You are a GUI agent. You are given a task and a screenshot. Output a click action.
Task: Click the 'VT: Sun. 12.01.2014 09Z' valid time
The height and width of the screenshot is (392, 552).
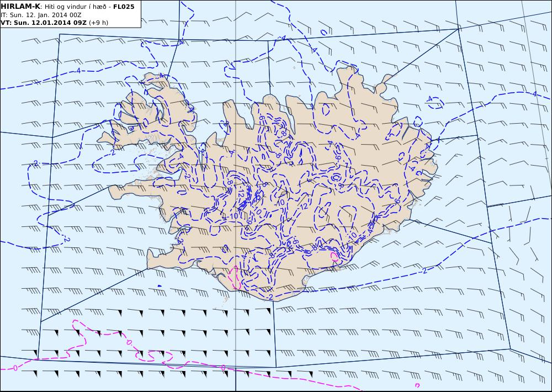[x=43, y=23]
